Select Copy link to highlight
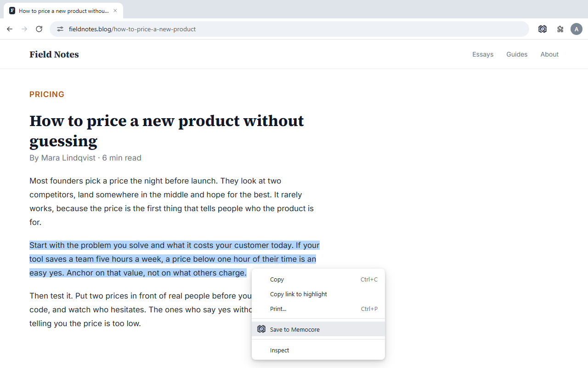This screenshot has height=368, width=588. (x=318, y=294)
